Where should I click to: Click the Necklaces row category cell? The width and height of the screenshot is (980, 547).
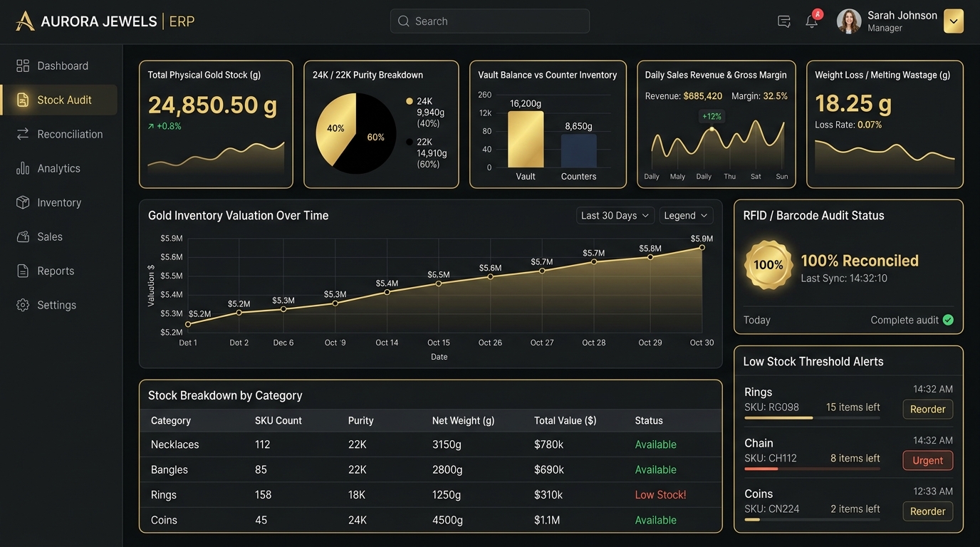(175, 444)
